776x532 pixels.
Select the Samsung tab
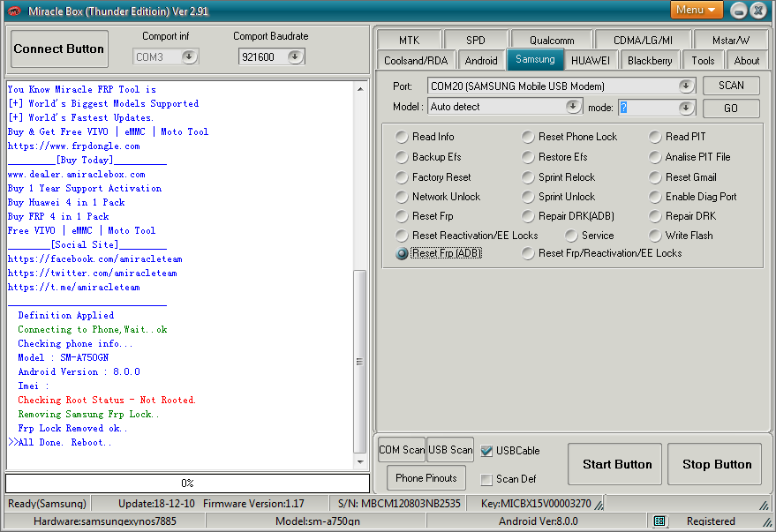535,59
